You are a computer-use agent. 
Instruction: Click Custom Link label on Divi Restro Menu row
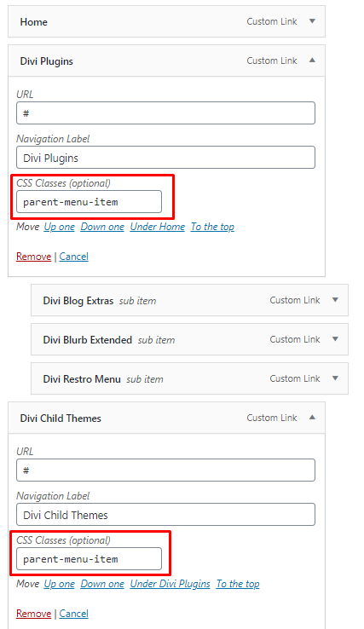(295, 378)
